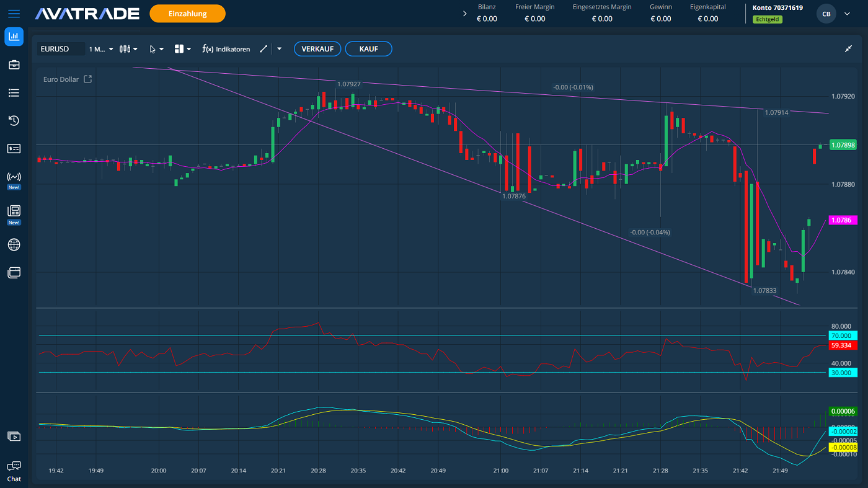Viewport: 868px width, 488px height.
Task: Click the EURUSD symbol input field
Action: tap(61, 49)
